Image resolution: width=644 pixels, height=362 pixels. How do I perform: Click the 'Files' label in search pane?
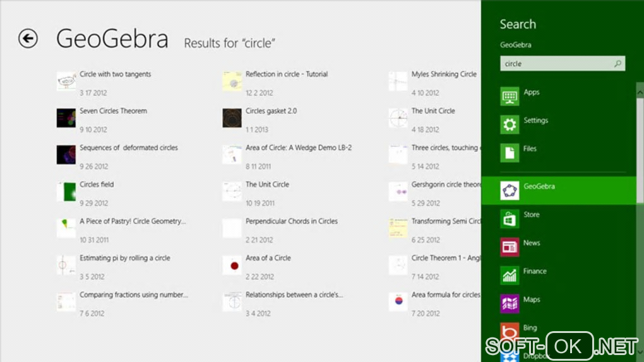[530, 149]
